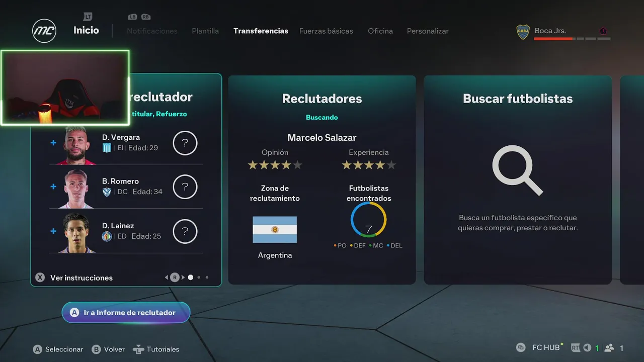Click the alert badge next to Boca Jrs.

click(603, 31)
